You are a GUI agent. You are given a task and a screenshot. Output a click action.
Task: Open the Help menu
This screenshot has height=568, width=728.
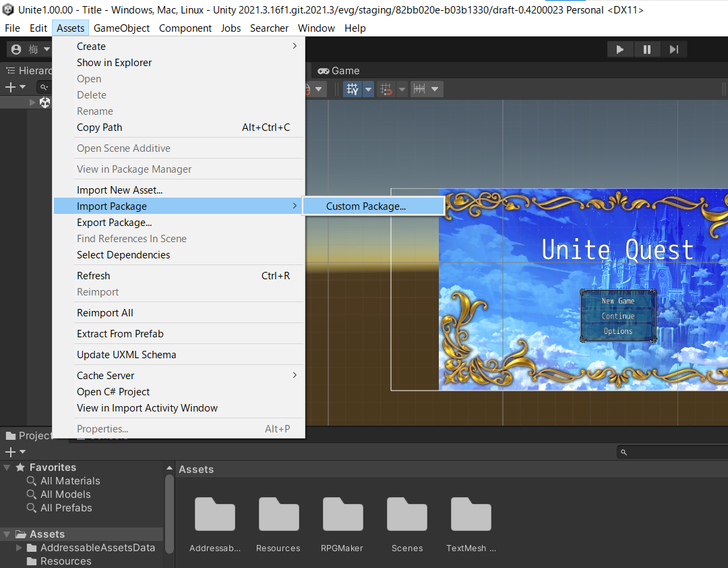355,28
